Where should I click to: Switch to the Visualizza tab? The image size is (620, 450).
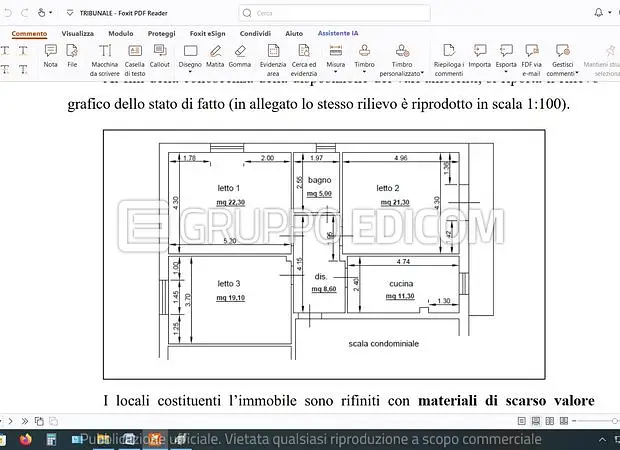(77, 33)
